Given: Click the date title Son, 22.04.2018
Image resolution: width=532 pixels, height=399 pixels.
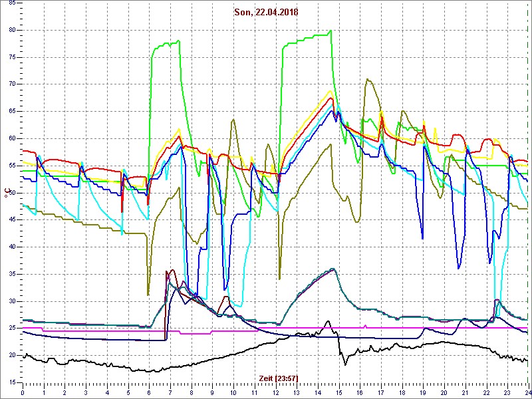Looking at the screenshot, I should click(266, 12).
